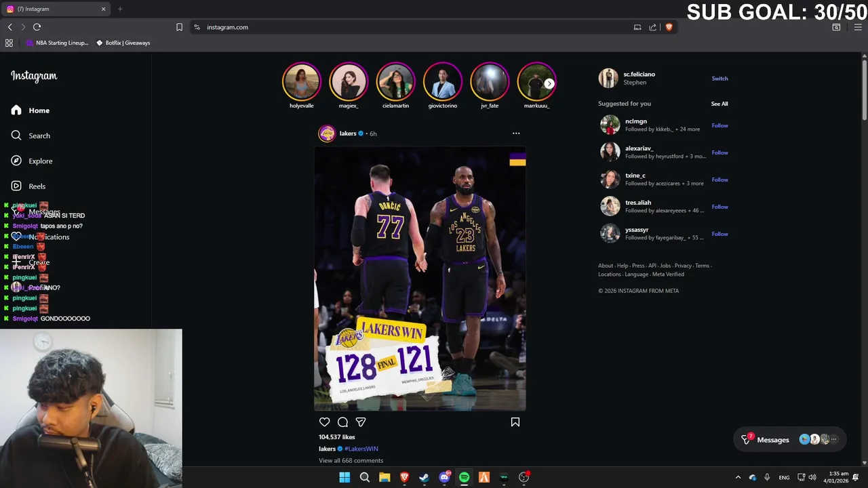This screenshot has height=488, width=868.
Task: Open File Explorer from the taskbar
Action: [x=384, y=477]
